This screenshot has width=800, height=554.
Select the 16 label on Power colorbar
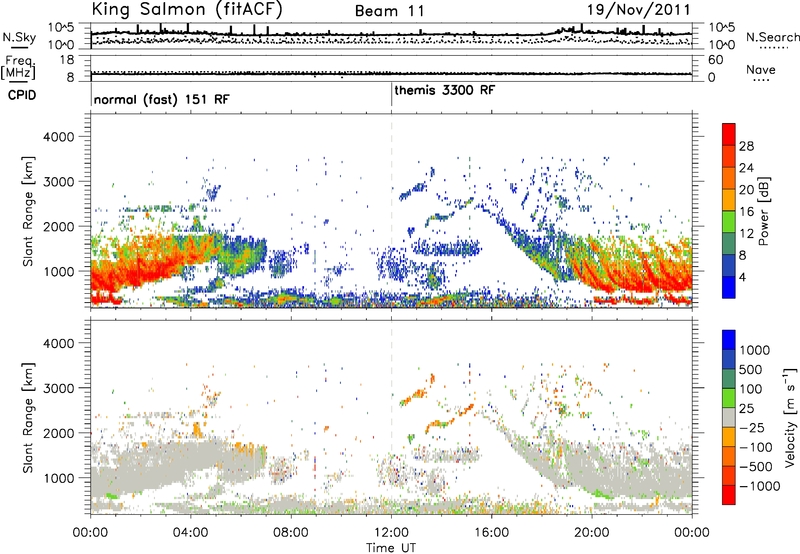coord(746,212)
